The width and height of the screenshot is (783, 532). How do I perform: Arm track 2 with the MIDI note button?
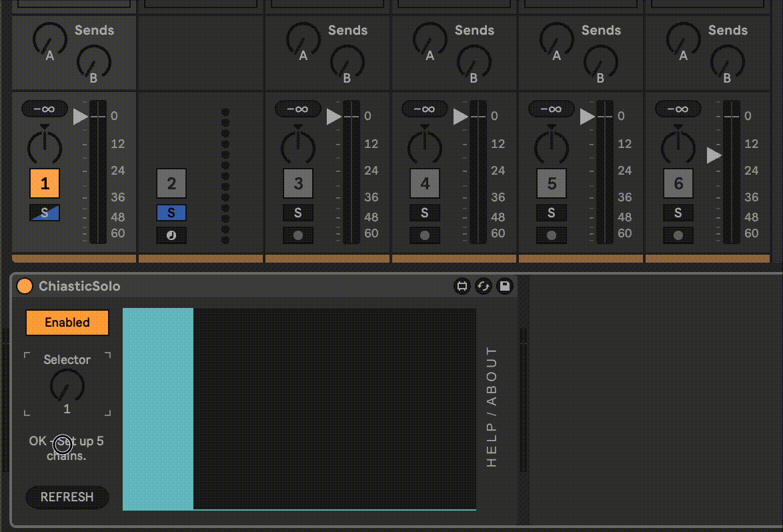click(171, 235)
